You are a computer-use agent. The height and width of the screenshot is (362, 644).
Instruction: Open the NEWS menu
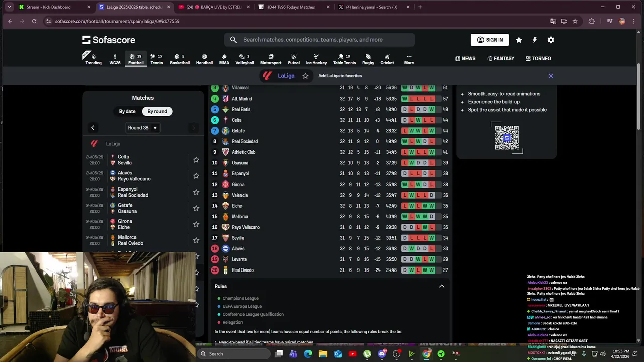coord(465,58)
